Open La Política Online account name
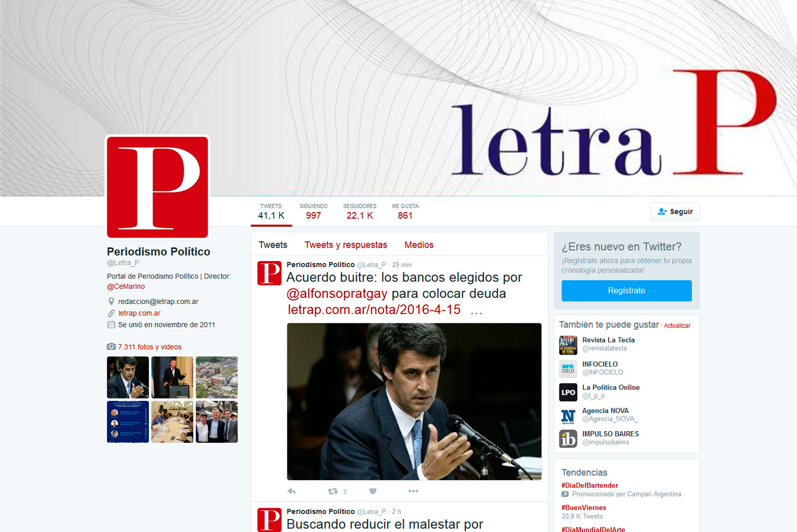Viewport: 797px width, 532px height. point(611,387)
